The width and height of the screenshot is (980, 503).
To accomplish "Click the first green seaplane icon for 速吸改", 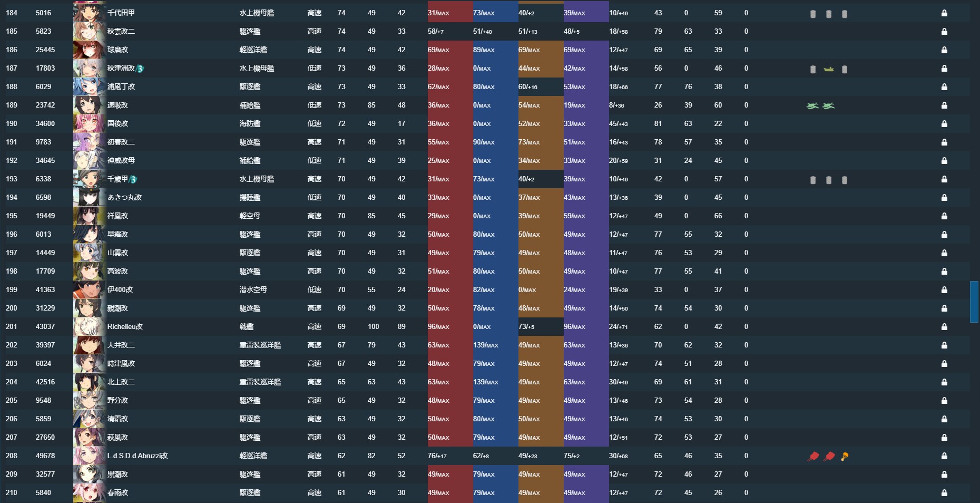I will click(813, 105).
